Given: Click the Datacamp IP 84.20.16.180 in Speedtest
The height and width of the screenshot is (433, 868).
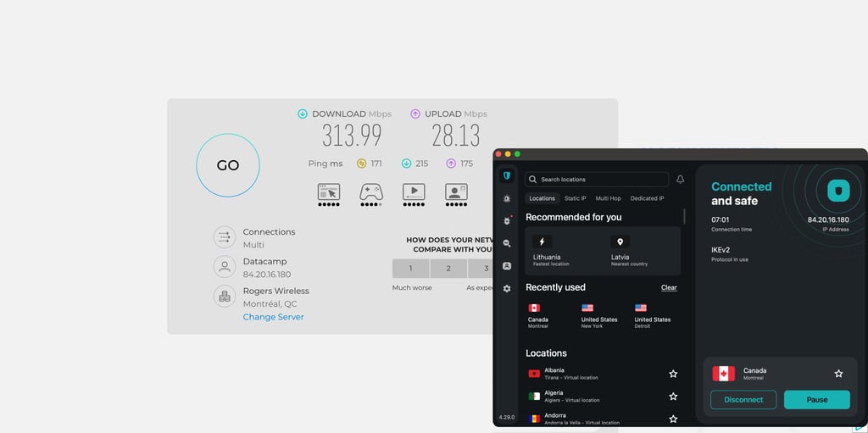Looking at the screenshot, I should (x=267, y=275).
